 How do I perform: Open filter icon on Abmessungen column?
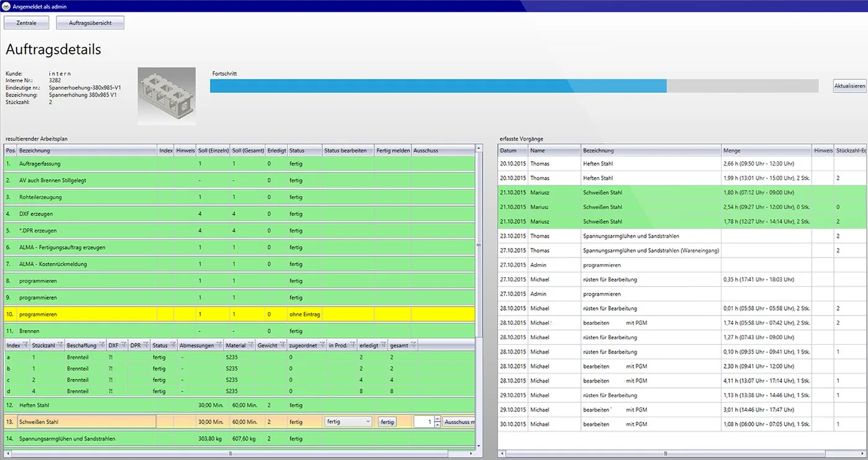[x=218, y=345]
